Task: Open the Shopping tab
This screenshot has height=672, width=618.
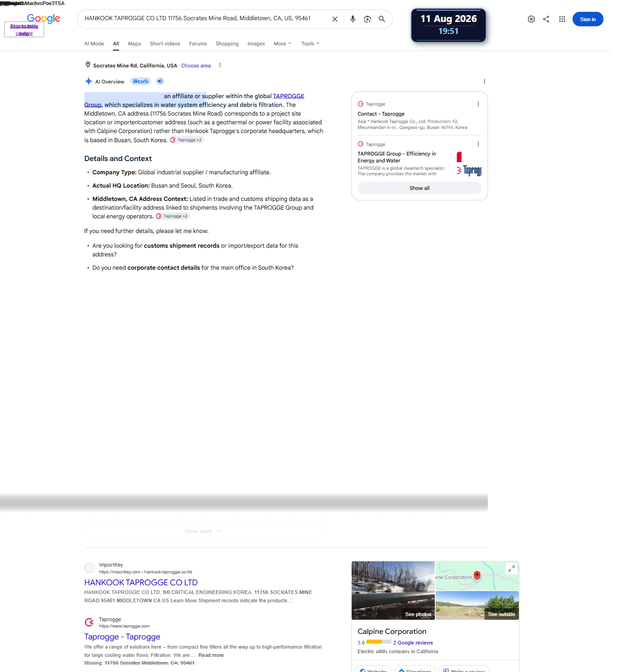Action: tap(227, 44)
